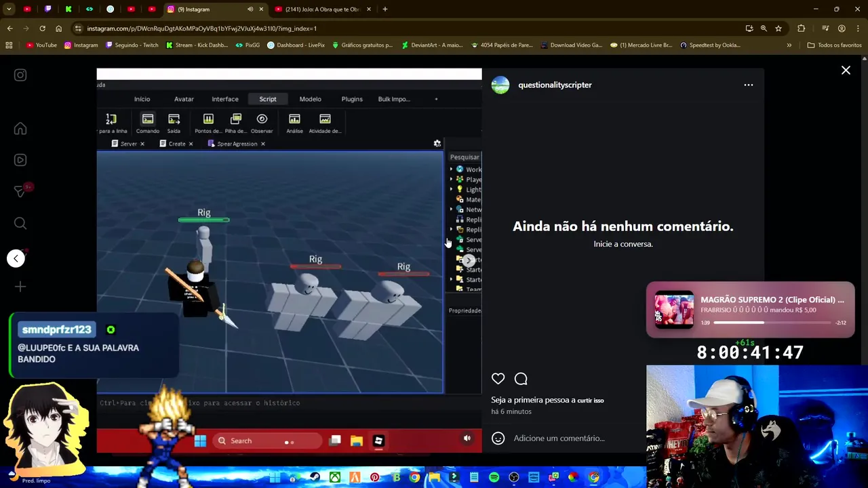Open the Mercado Livre bookmark
Viewport: 868px width, 488px height.
(x=641, y=45)
